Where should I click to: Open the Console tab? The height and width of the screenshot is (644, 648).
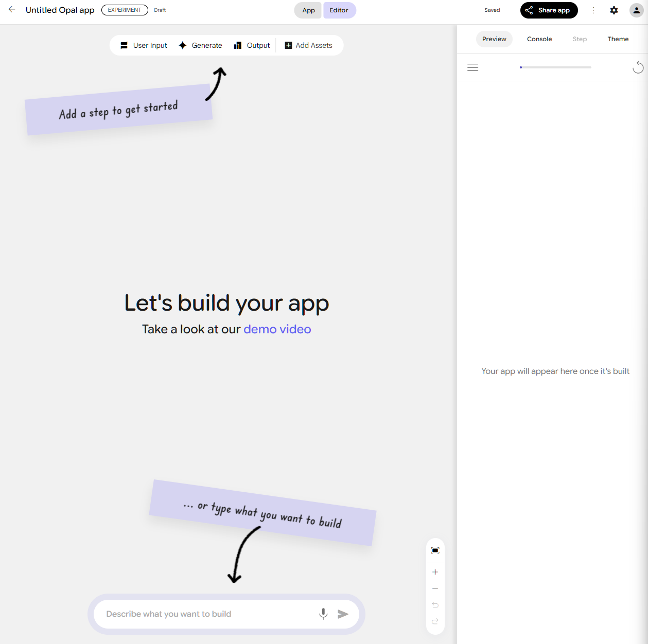tap(539, 39)
